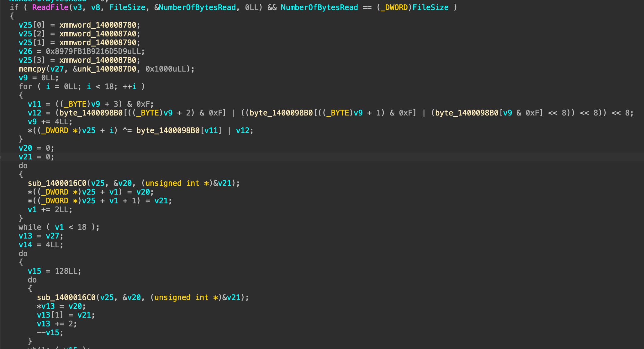Select the v11 variable at its assignment
The image size is (644, 349).
click(x=34, y=104)
